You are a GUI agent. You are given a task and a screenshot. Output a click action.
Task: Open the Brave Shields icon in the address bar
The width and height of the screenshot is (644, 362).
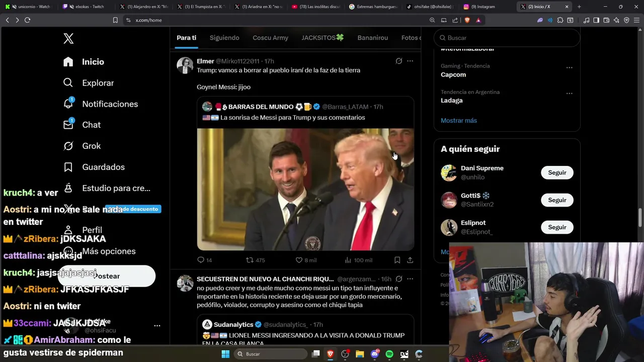click(x=467, y=20)
